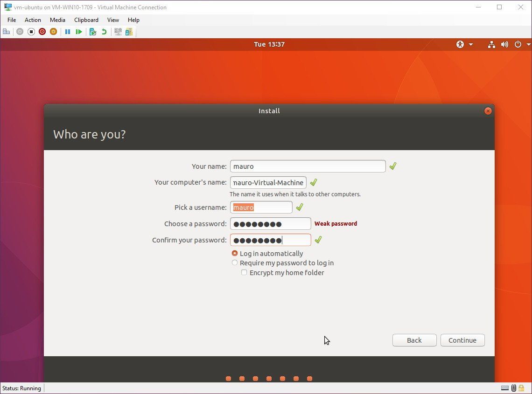The height and width of the screenshot is (394, 532).
Task: Click the Who are you? heading
Action: pyautogui.click(x=90, y=134)
